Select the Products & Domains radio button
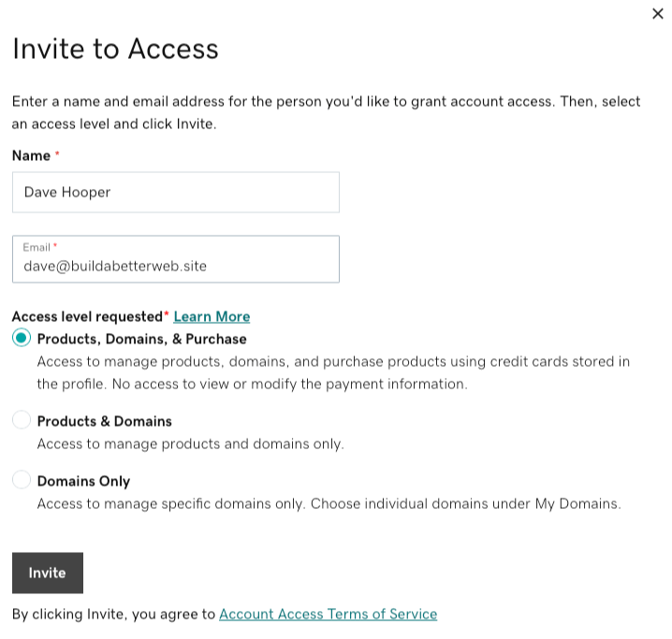This screenshot has height=639, width=672. point(22,421)
